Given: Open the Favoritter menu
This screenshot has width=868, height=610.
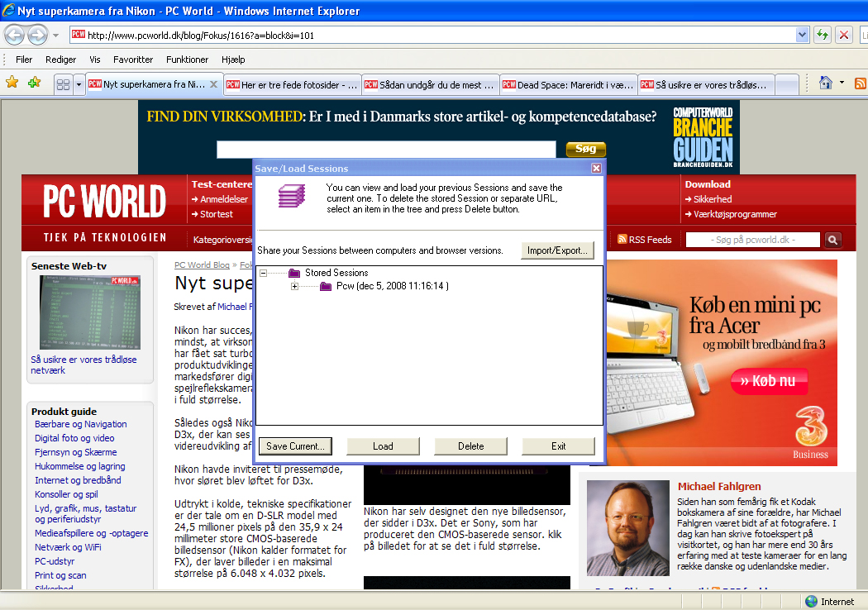Looking at the screenshot, I should tap(133, 60).
